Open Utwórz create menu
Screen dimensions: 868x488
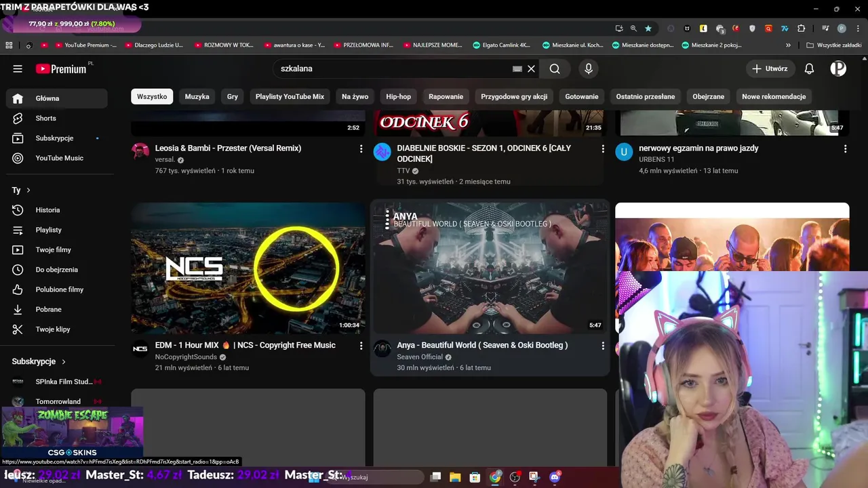770,68
